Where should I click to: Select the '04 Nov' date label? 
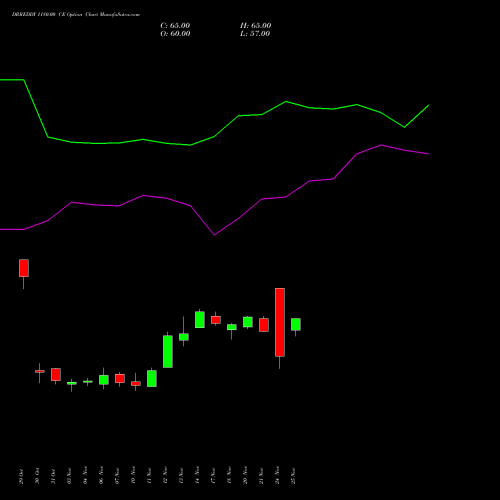85,476
